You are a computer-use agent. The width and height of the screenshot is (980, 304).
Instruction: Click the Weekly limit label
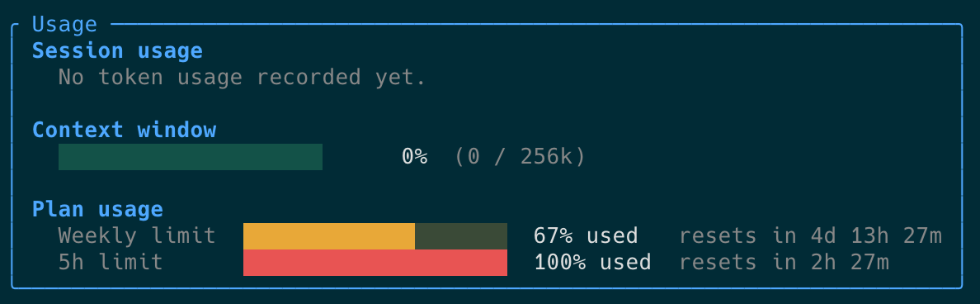click(x=137, y=235)
